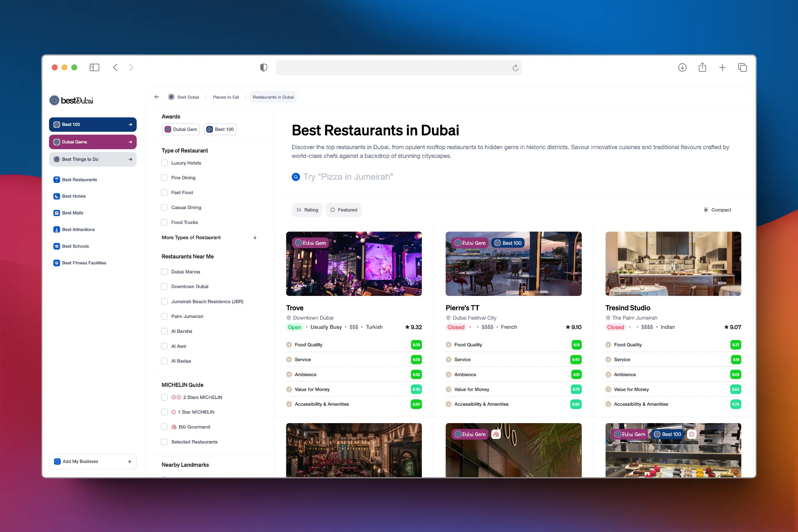Click the privacy shield icon
The height and width of the screenshot is (532, 798).
point(264,67)
